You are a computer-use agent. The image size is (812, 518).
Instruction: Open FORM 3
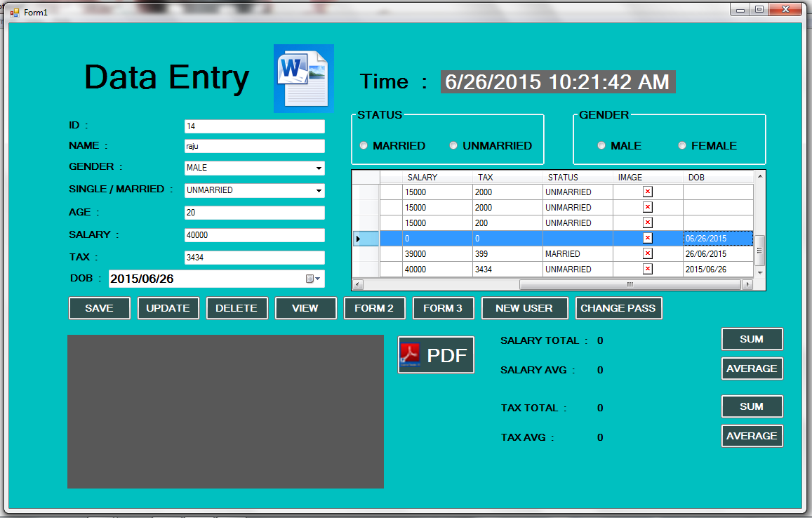click(443, 307)
